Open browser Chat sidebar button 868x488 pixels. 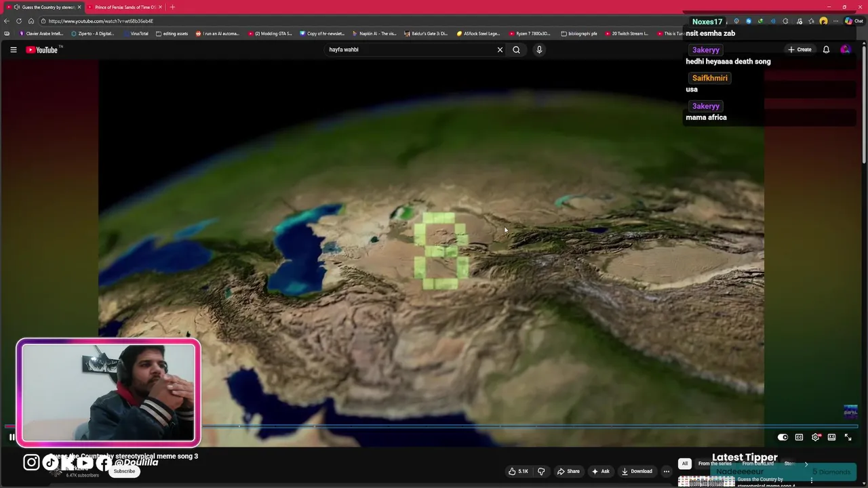pos(854,21)
